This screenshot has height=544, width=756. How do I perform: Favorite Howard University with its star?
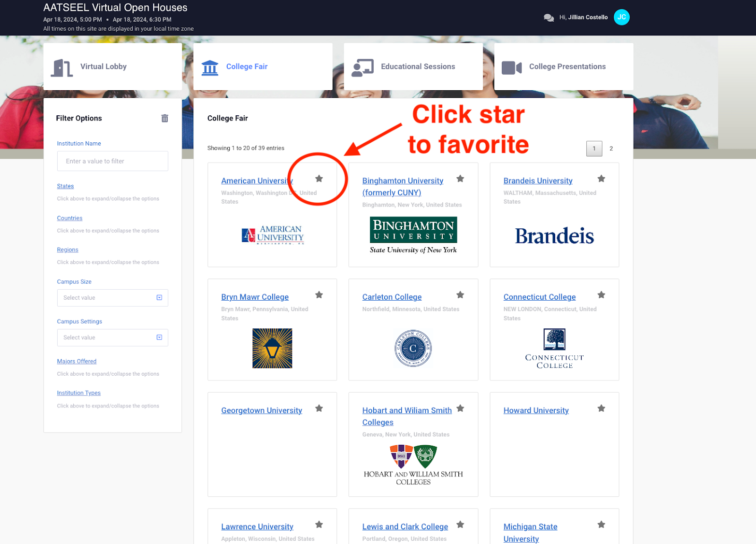click(x=601, y=408)
